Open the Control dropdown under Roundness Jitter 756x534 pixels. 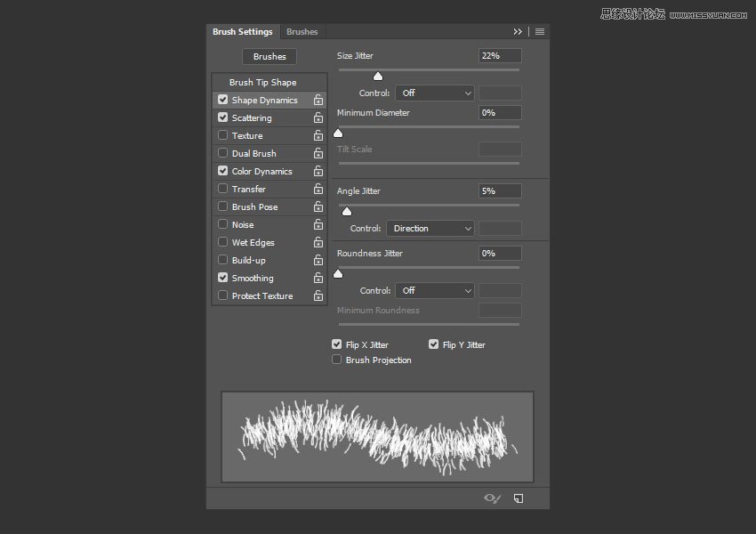coord(435,290)
